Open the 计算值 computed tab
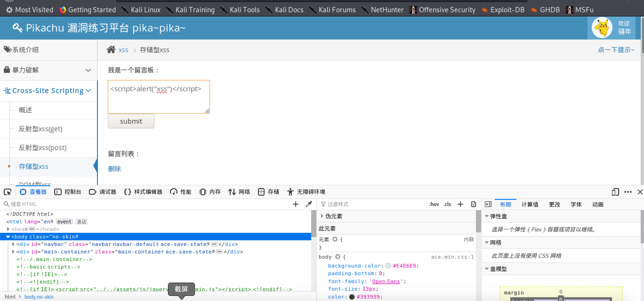This screenshot has height=301, width=644. coord(530,204)
